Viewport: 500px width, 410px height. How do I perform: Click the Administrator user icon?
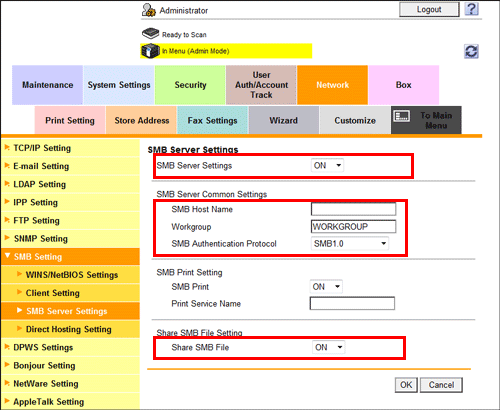coord(149,10)
